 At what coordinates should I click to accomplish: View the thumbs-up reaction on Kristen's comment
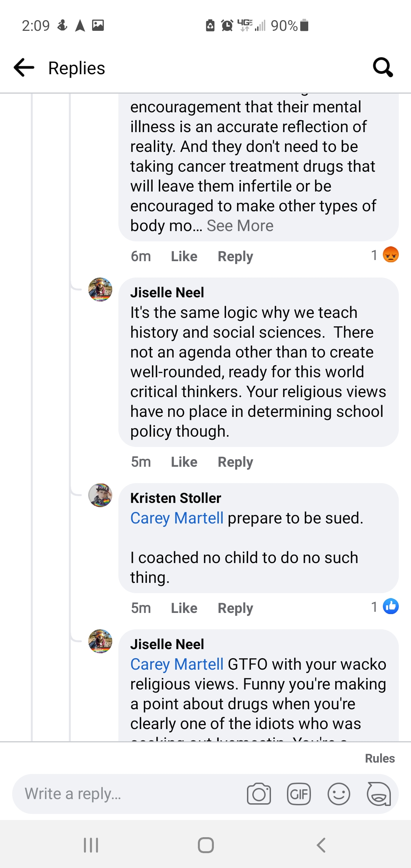coord(391,606)
